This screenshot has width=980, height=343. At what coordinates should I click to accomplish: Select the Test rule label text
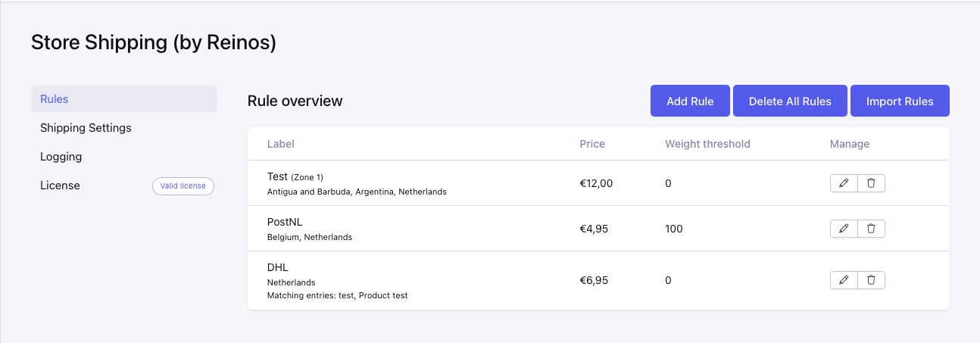277,176
